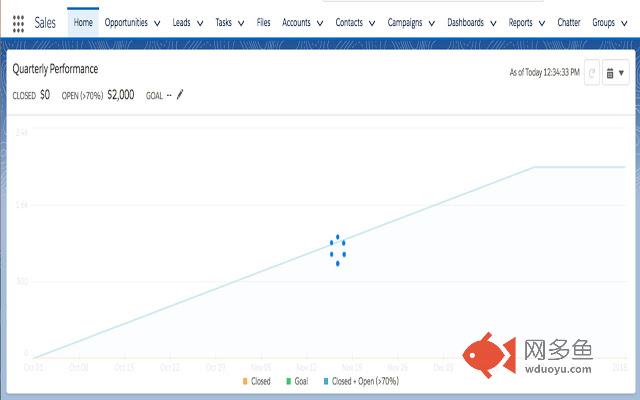This screenshot has width=640, height=400.
Task: Open the Opportunities tab
Action: [126, 23]
